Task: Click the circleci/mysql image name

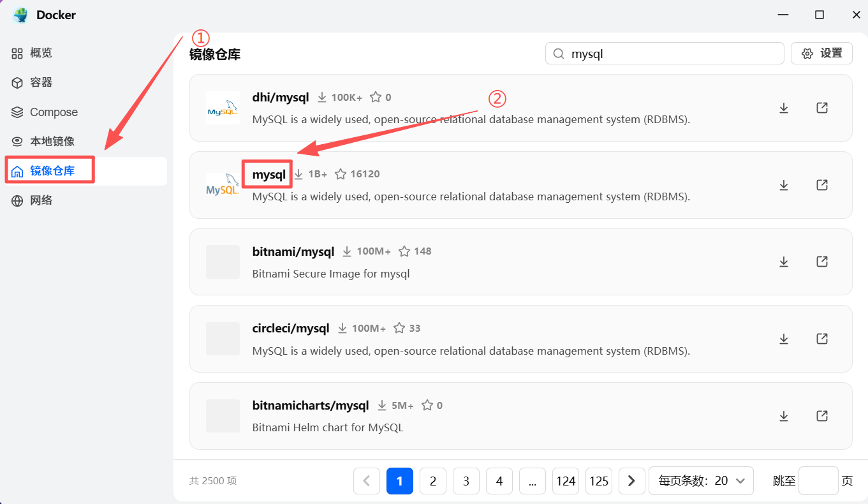Action: coord(291,329)
